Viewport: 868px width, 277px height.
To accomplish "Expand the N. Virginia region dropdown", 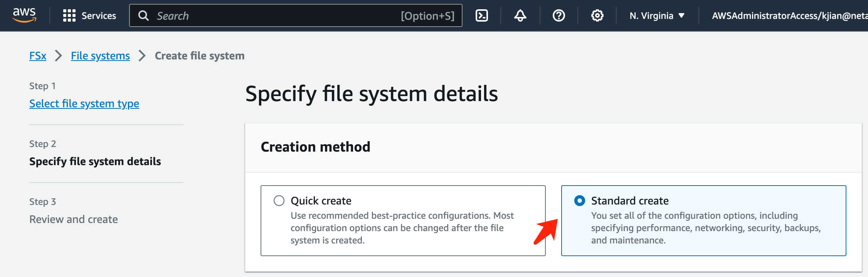I will (x=657, y=16).
